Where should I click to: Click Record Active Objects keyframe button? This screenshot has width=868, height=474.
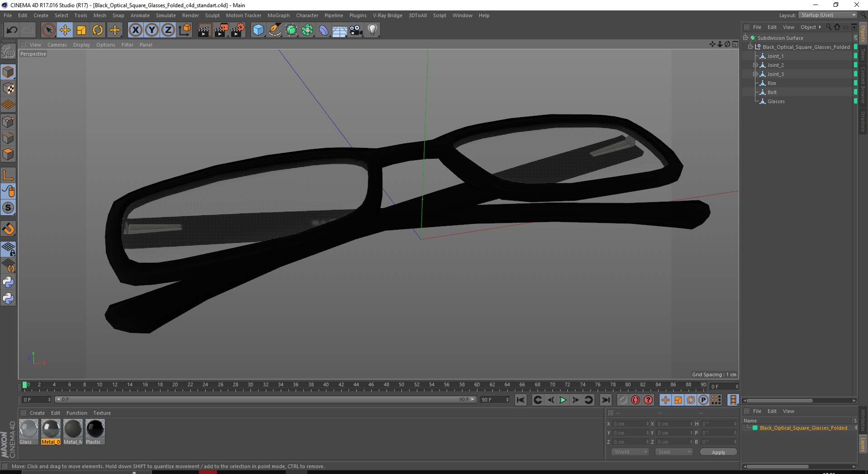coord(623,400)
